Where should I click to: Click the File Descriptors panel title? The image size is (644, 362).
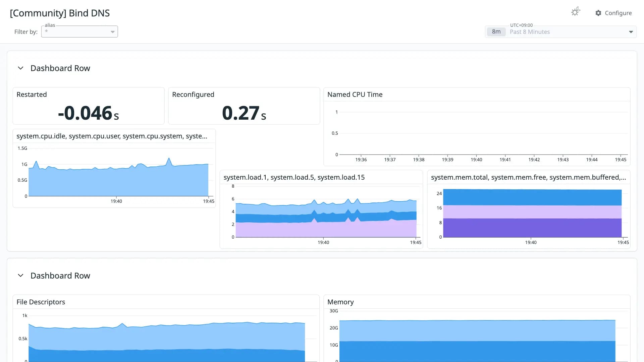41,302
